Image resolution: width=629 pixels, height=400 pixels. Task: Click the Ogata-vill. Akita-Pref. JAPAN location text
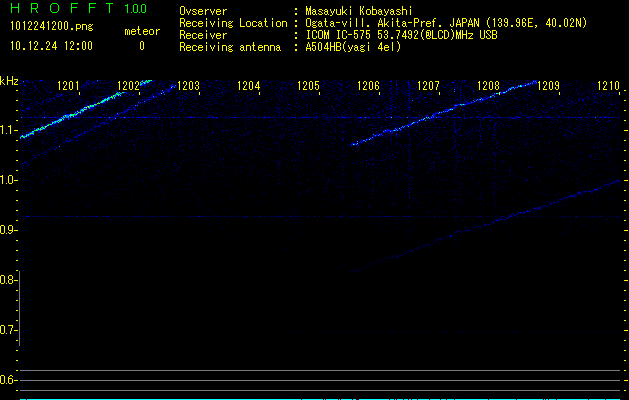coord(446,23)
